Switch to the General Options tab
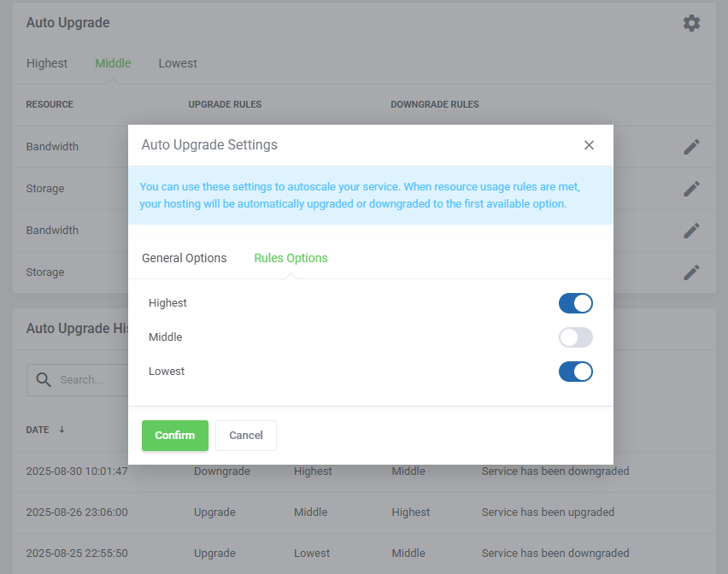728x574 pixels. (184, 257)
